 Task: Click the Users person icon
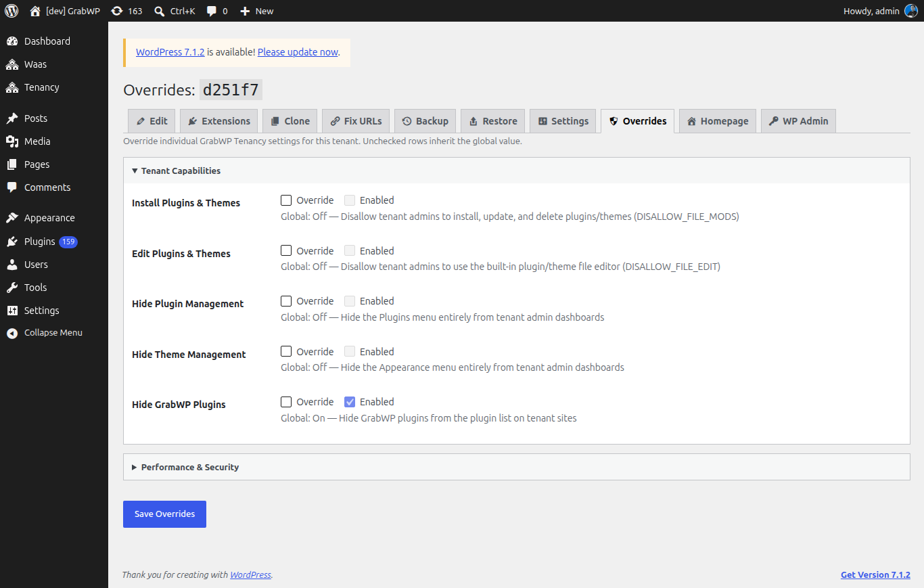tap(12, 265)
